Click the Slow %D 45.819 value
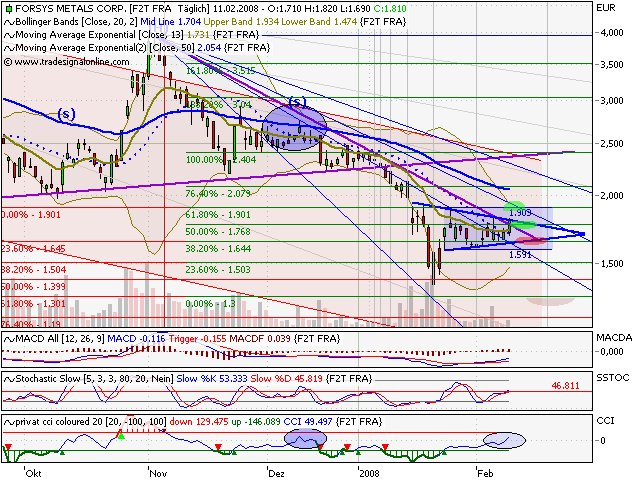The height and width of the screenshot is (480, 640). (x=287, y=379)
